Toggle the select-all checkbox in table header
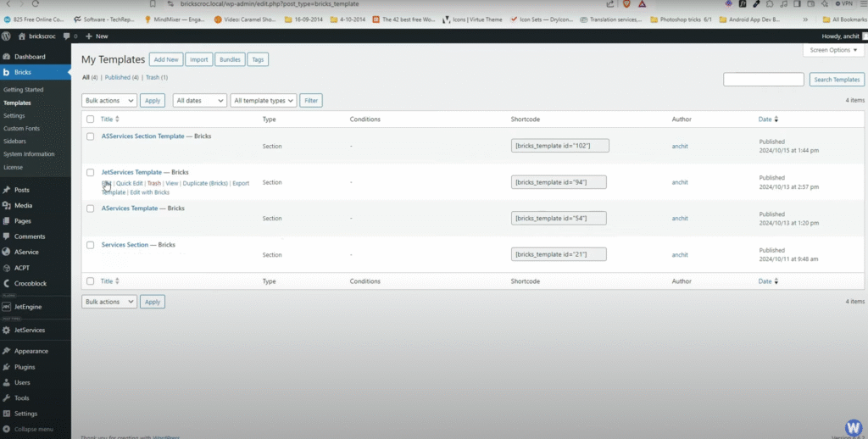The width and height of the screenshot is (868, 439). [x=90, y=119]
